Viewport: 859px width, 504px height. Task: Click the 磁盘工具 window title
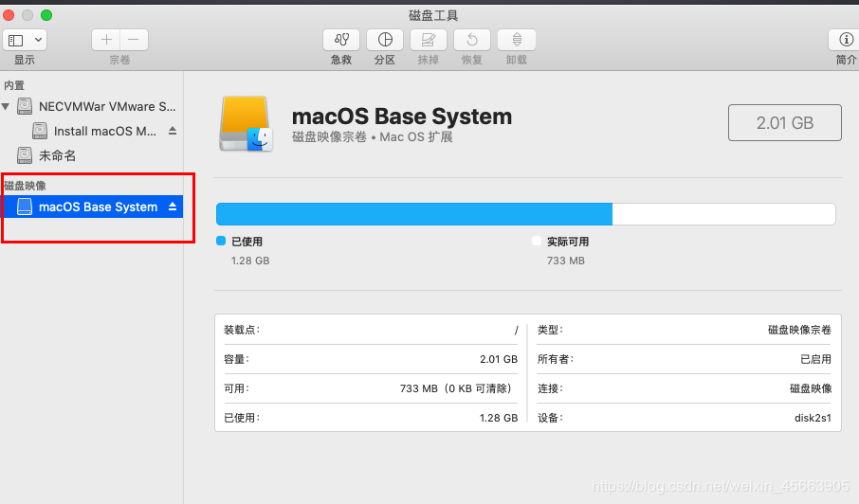coord(432,15)
